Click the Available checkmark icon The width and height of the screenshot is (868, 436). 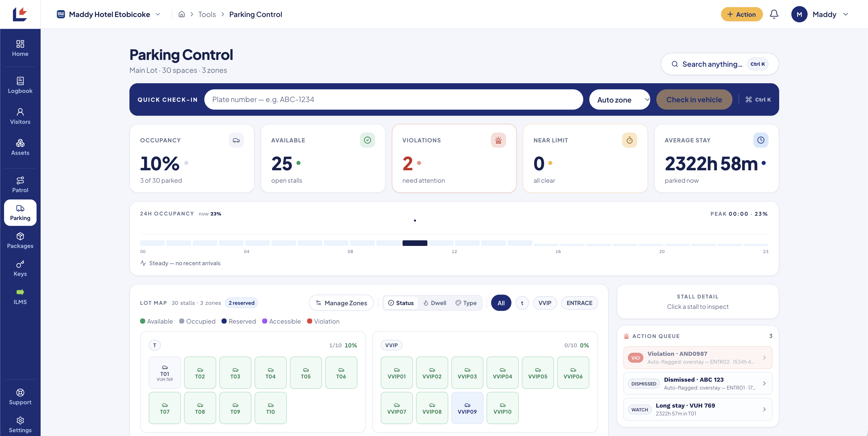(x=367, y=140)
